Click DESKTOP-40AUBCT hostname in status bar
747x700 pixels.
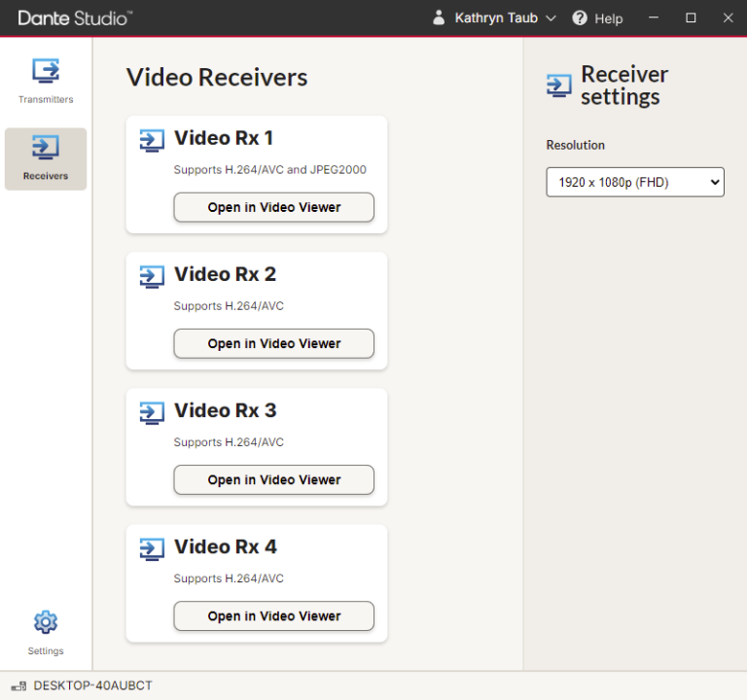tap(92, 686)
